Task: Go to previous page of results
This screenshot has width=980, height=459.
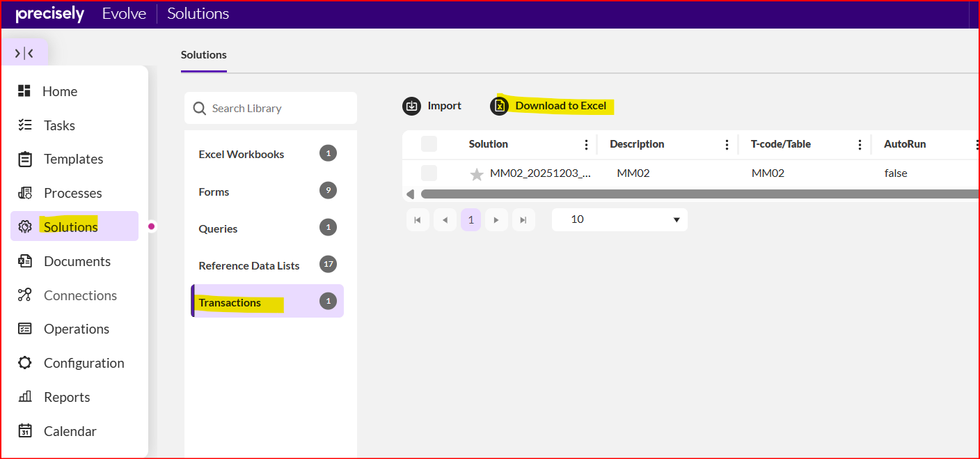Action: point(445,220)
